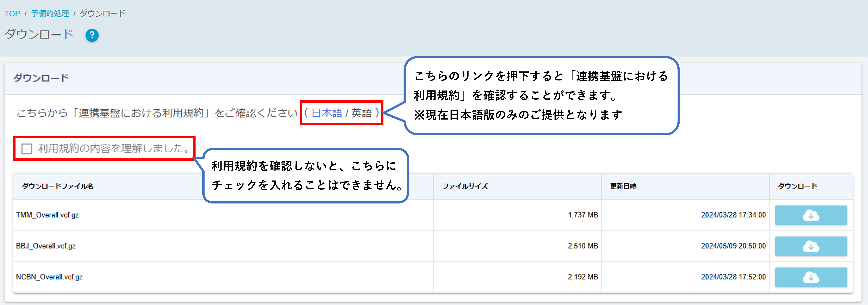The width and height of the screenshot is (868, 305).
Task: Download NCBN_Overall.vcf.gz with its cloud button
Action: 811,277
